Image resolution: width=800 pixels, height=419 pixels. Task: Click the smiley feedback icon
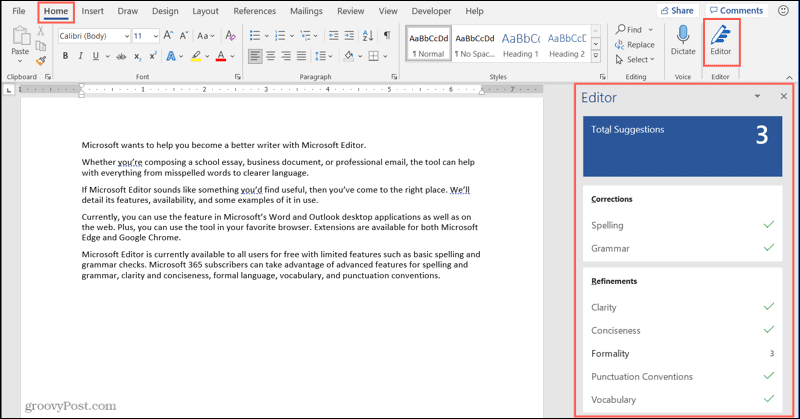[x=784, y=10]
